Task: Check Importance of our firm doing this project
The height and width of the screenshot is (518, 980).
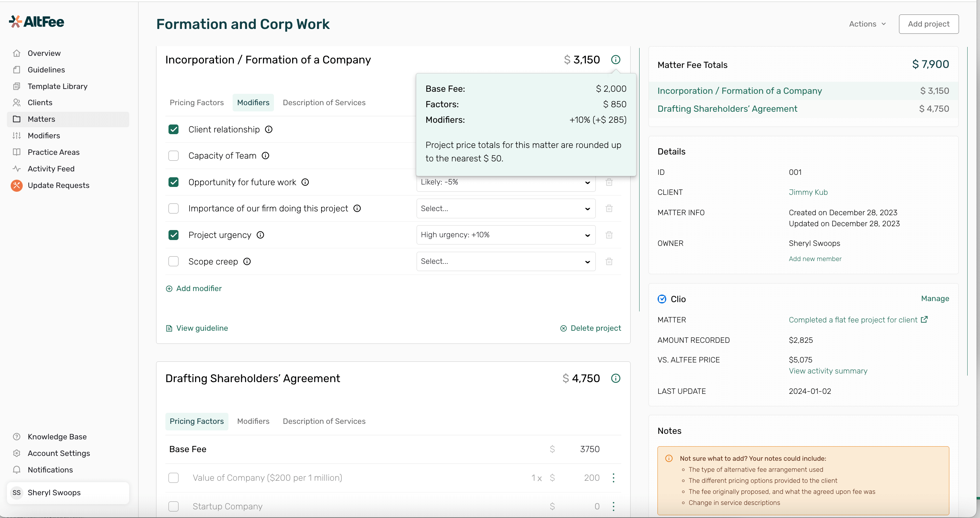Action: click(173, 208)
